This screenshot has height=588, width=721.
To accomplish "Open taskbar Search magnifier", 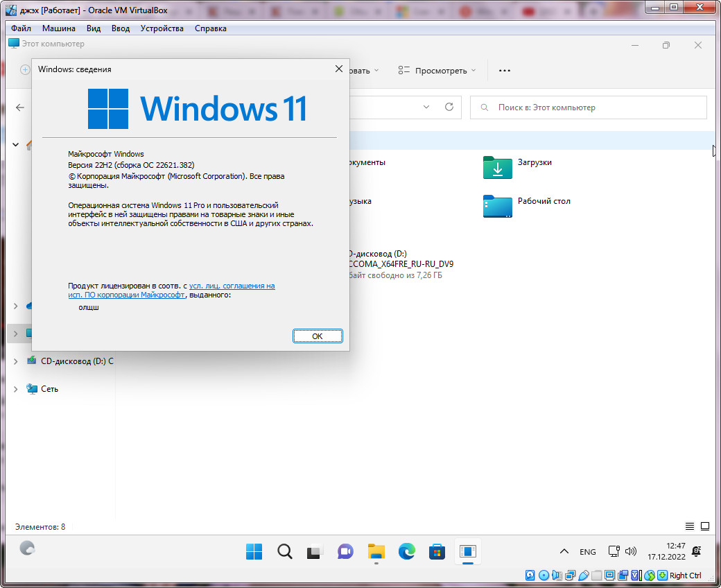I will (285, 551).
